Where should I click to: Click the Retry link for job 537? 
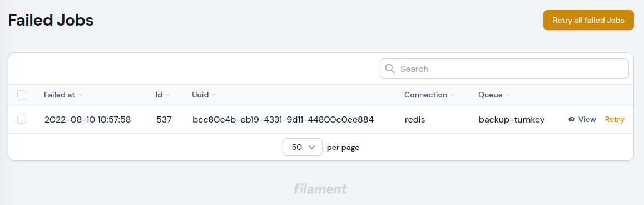pyautogui.click(x=615, y=119)
